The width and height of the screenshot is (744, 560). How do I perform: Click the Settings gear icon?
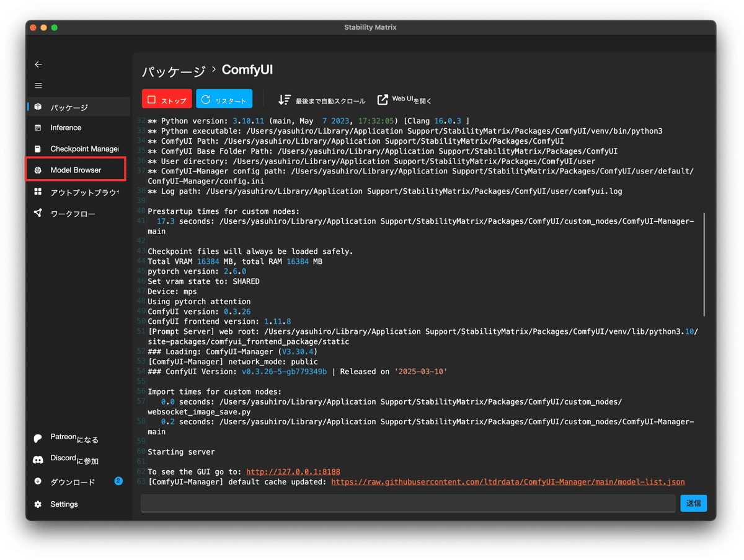coord(38,504)
